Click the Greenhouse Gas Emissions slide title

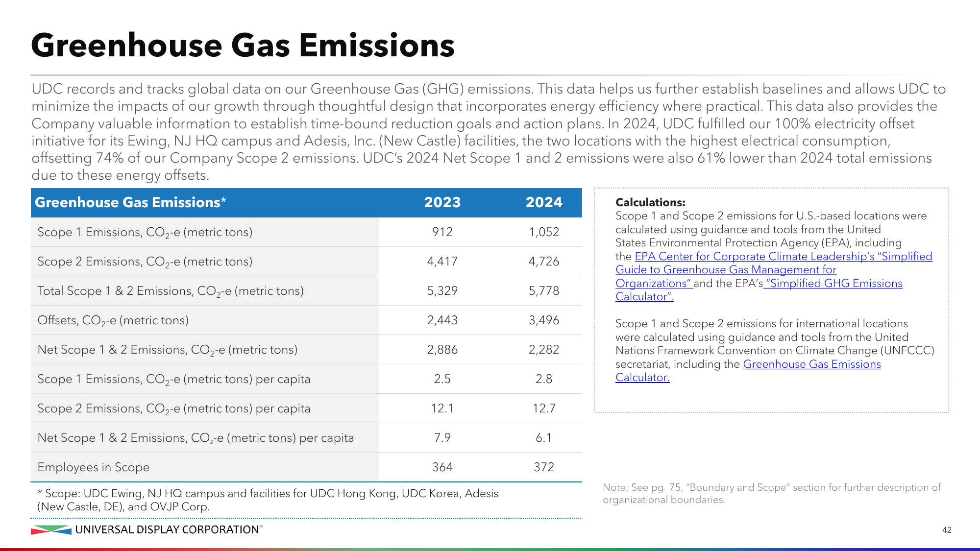[243, 45]
